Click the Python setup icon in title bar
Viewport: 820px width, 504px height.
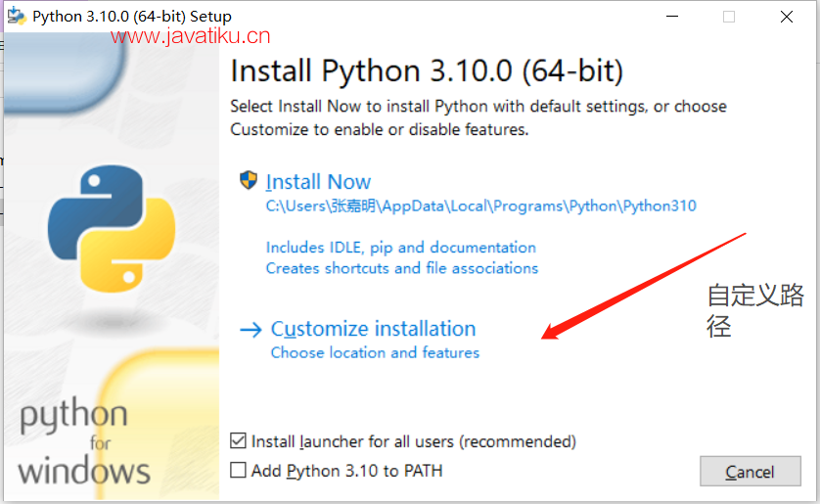(17, 17)
